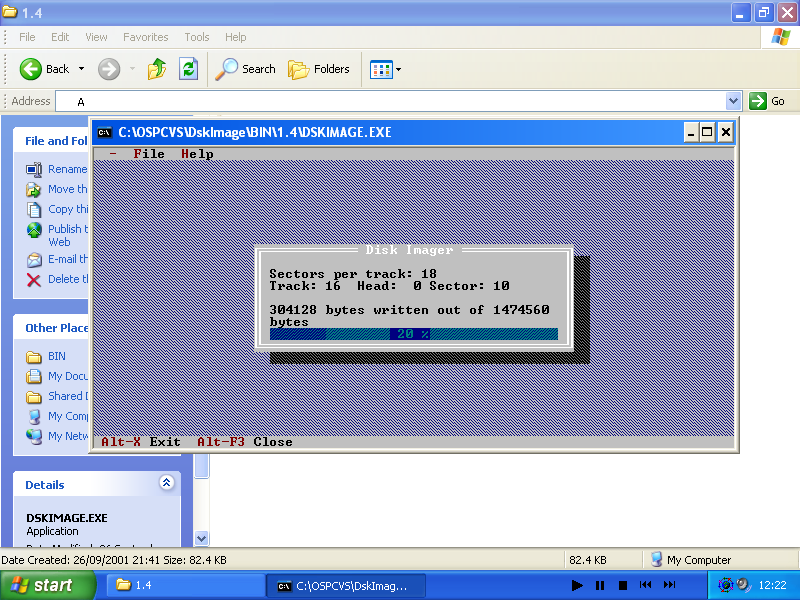Click the Go button beside address bar
This screenshot has width=800, height=600.
(768, 101)
